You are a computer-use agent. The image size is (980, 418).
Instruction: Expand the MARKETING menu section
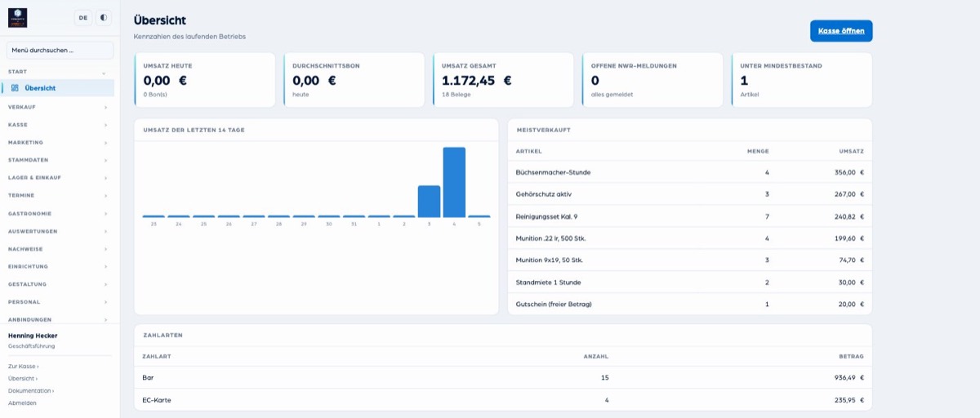[57, 142]
